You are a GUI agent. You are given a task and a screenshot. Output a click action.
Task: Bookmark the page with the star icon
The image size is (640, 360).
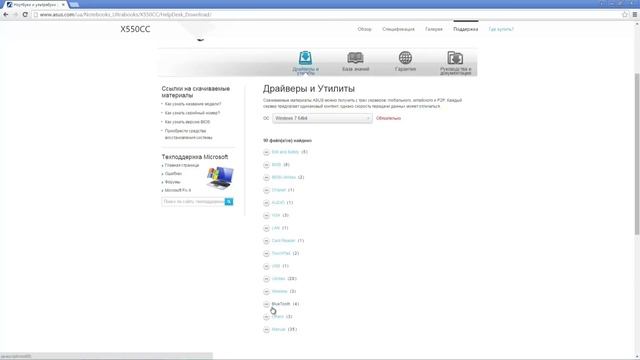624,14
